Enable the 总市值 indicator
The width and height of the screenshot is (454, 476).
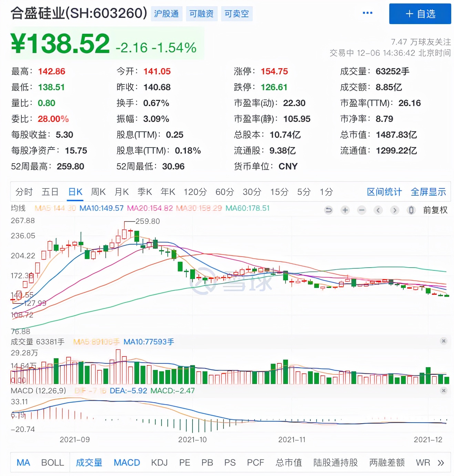pyautogui.click(x=289, y=463)
